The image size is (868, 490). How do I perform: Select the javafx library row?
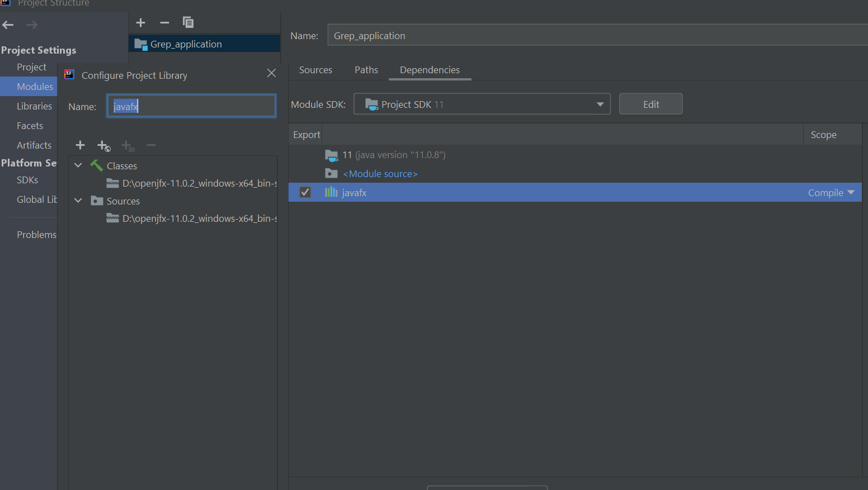(x=575, y=192)
